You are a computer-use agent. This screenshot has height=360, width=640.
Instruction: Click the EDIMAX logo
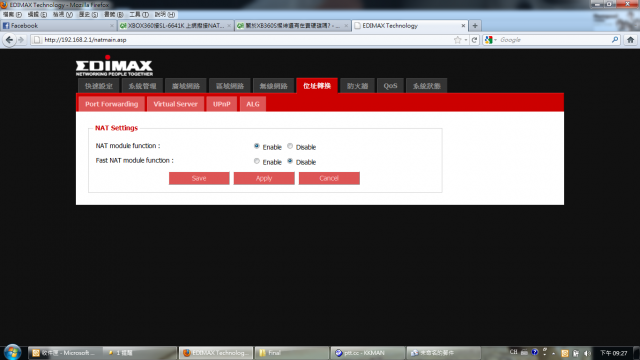[114, 65]
